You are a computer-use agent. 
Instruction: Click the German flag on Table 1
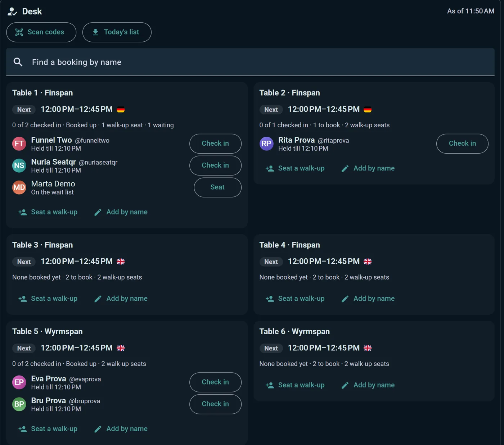pyautogui.click(x=121, y=110)
